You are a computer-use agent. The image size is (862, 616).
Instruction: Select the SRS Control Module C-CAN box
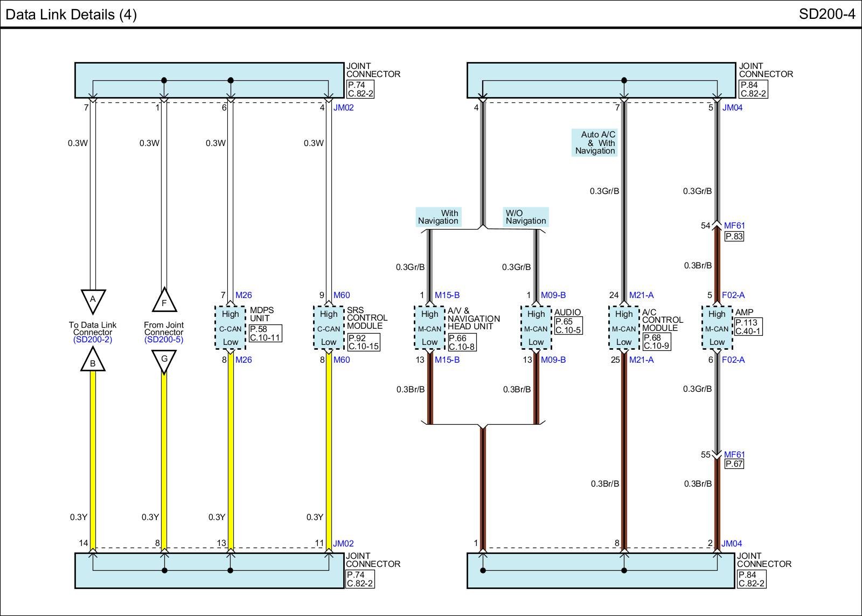tap(329, 328)
